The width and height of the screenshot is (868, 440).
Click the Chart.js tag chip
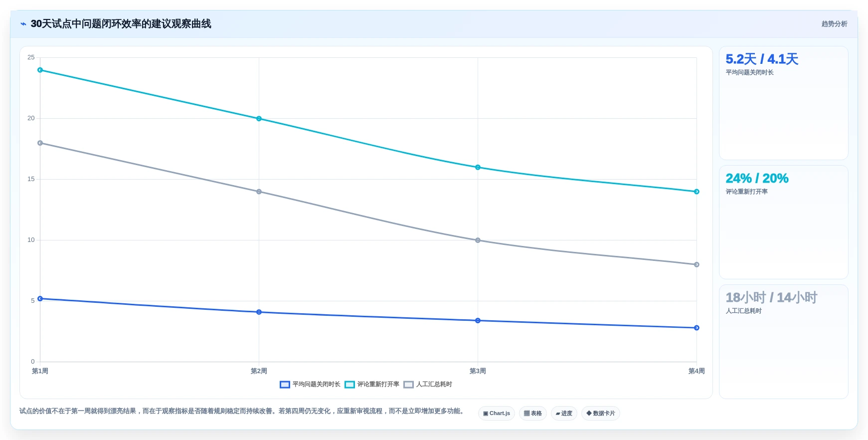click(x=497, y=414)
